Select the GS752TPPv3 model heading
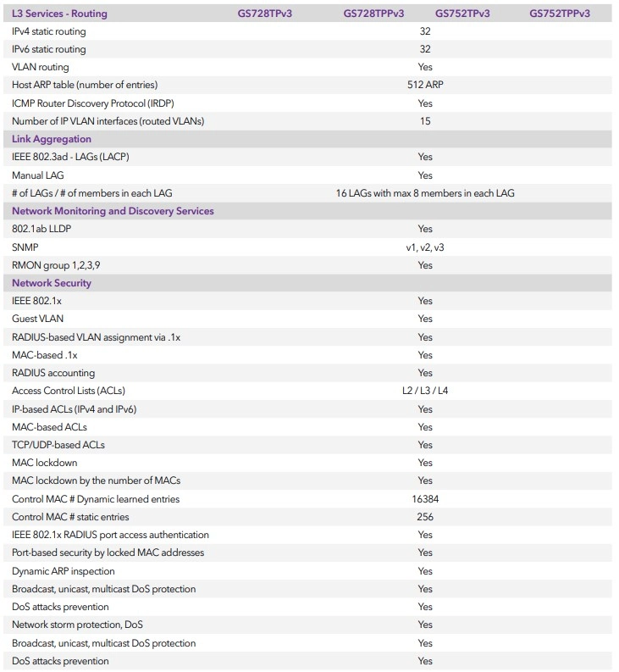The image size is (619, 672). 560,14
